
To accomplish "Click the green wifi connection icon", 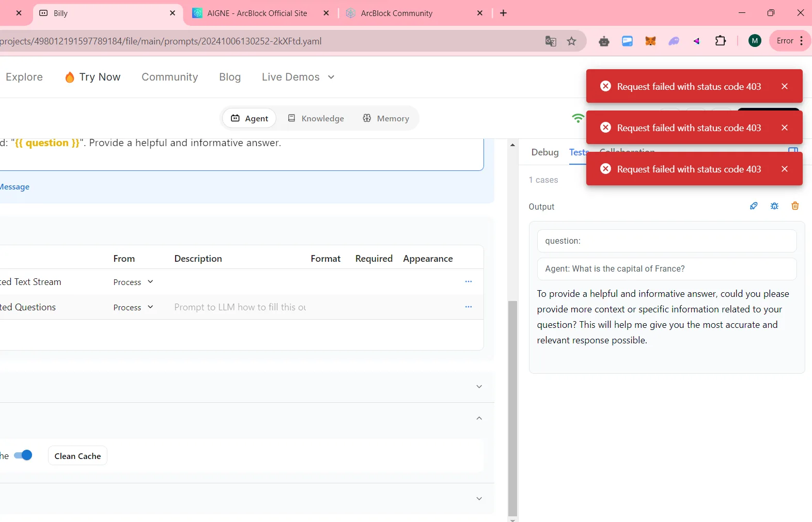I will [x=578, y=118].
